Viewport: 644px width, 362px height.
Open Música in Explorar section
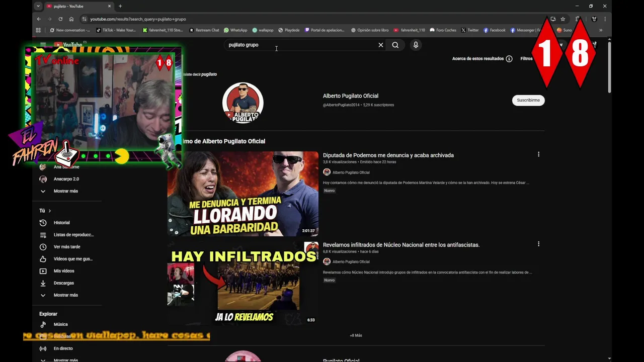pyautogui.click(x=54, y=324)
